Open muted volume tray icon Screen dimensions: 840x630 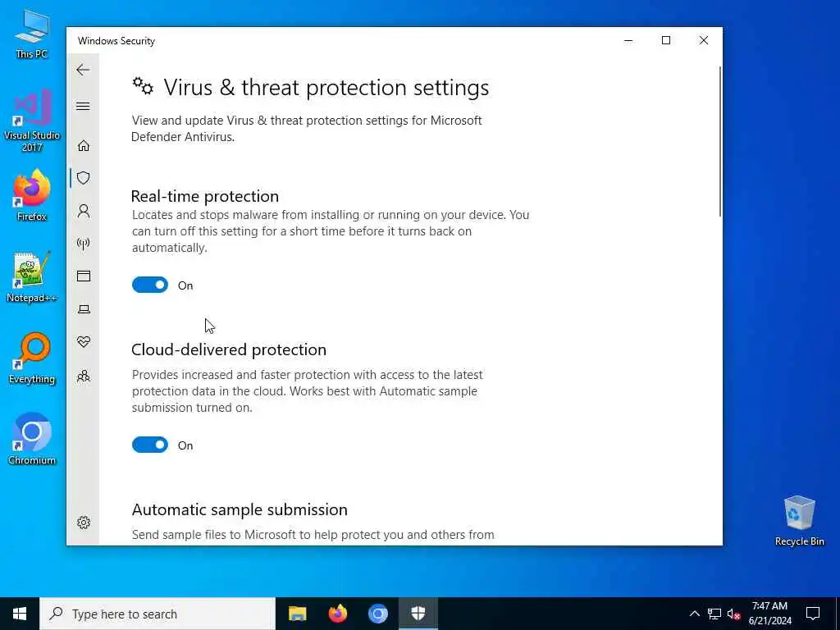click(x=734, y=614)
